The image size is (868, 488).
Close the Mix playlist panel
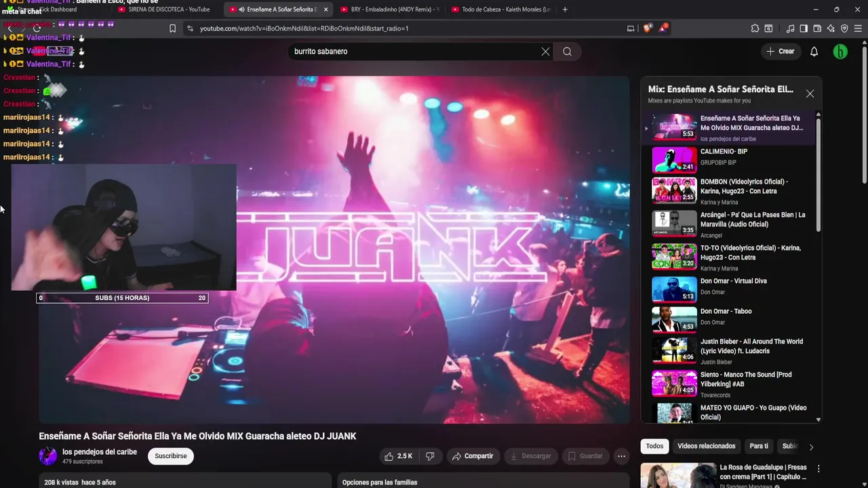(810, 94)
